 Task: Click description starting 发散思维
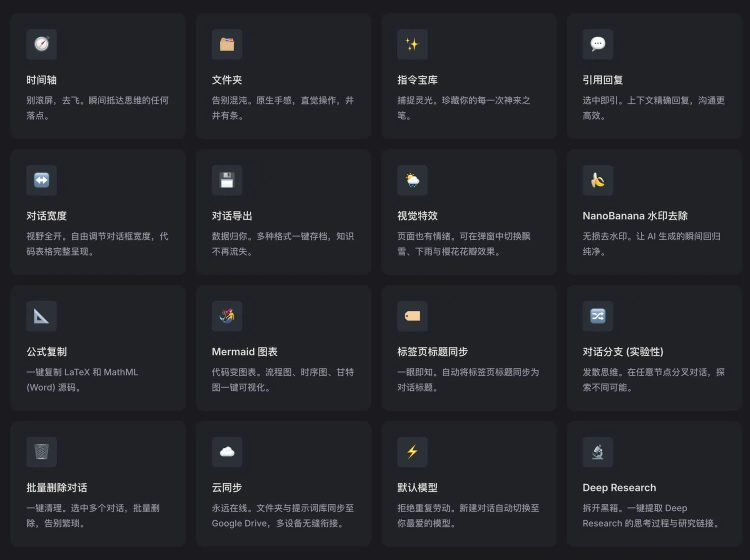(x=654, y=380)
